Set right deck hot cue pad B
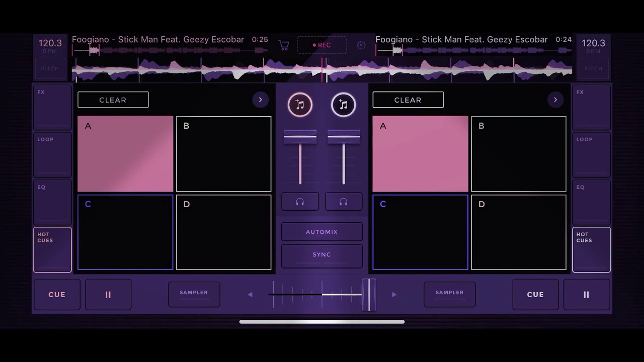 click(519, 154)
